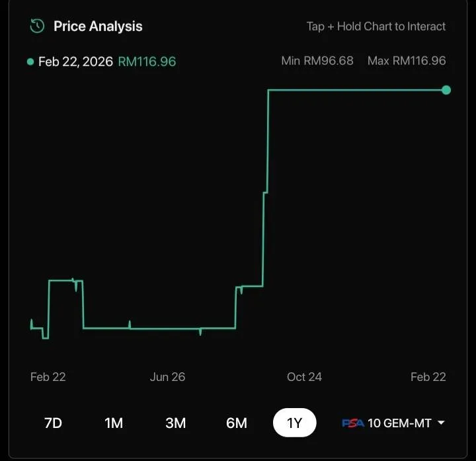476x461 pixels.
Task: Select the 1Y time range tab
Action: [295, 423]
